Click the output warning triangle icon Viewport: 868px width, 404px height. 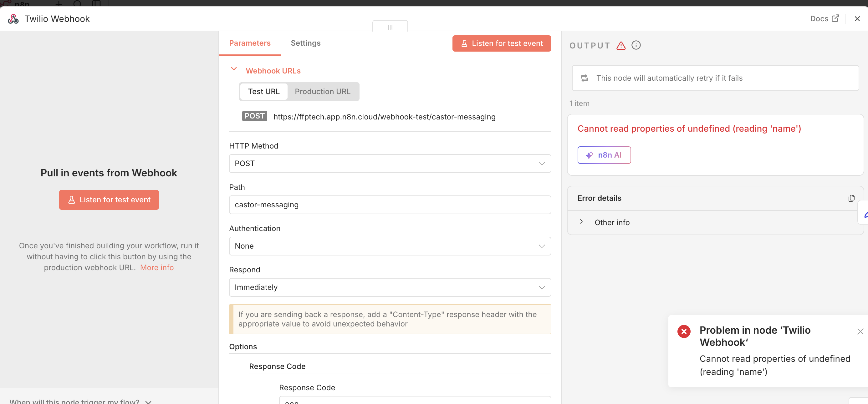pyautogui.click(x=621, y=45)
